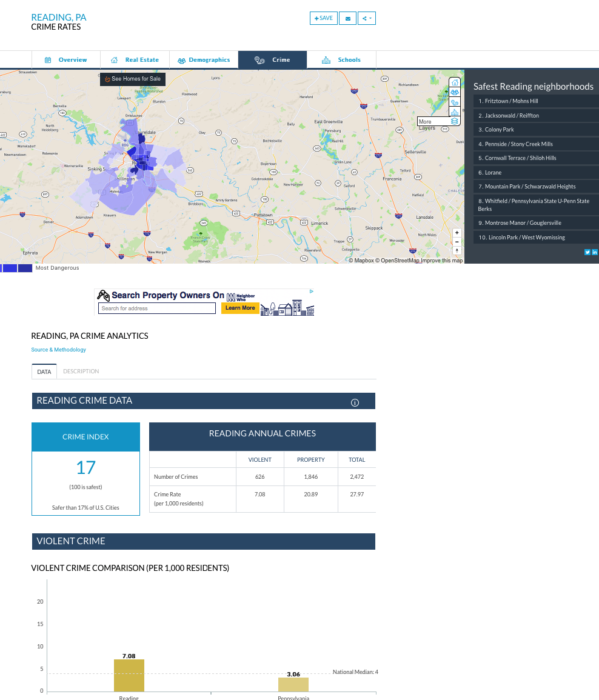Viewport: 599px width, 700px height.
Task: Toggle the schools map layer icon
Action: (455, 112)
